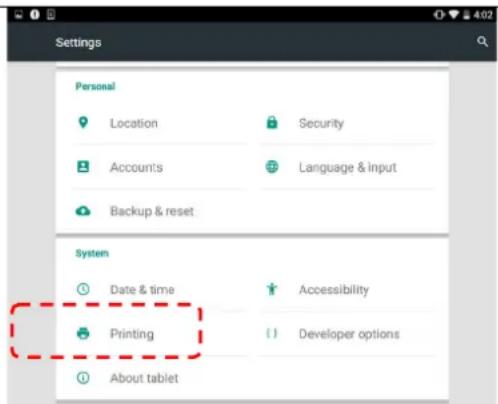
Task: Tap the picture notification icon in status bar
Action: (x=19, y=14)
